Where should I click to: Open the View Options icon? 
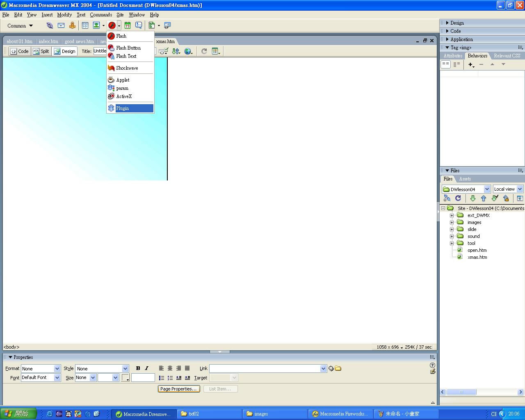(x=216, y=51)
